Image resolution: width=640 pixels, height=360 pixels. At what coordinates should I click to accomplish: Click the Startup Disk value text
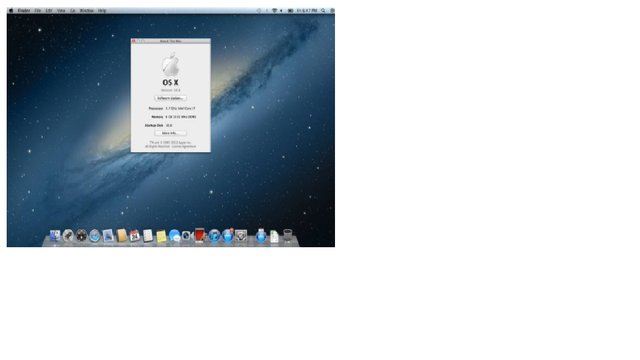click(169, 125)
